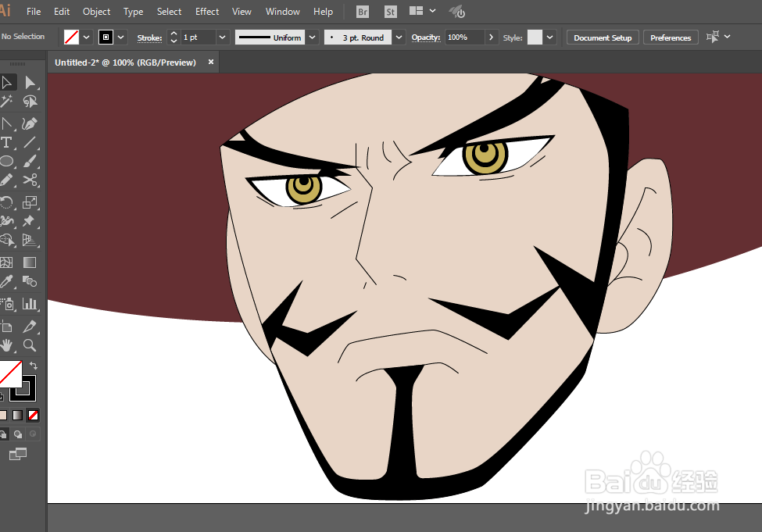Swap fill and stroke colors arrow
This screenshot has width=762, height=532.
tap(34, 366)
